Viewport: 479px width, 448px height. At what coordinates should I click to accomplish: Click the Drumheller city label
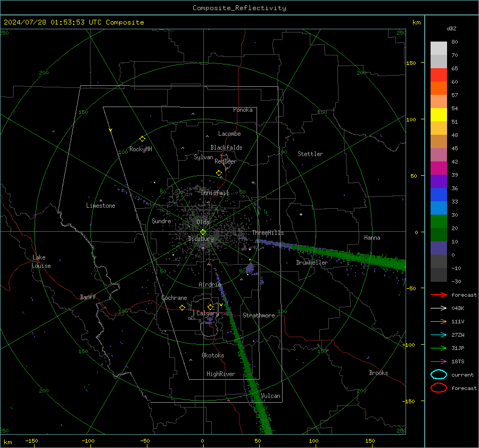tap(312, 263)
